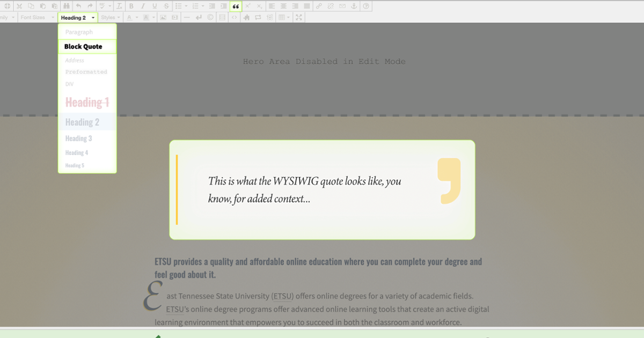Viewport: 644px width, 338px height.
Task: Remove a link using the unlink icon
Action: [330, 6]
